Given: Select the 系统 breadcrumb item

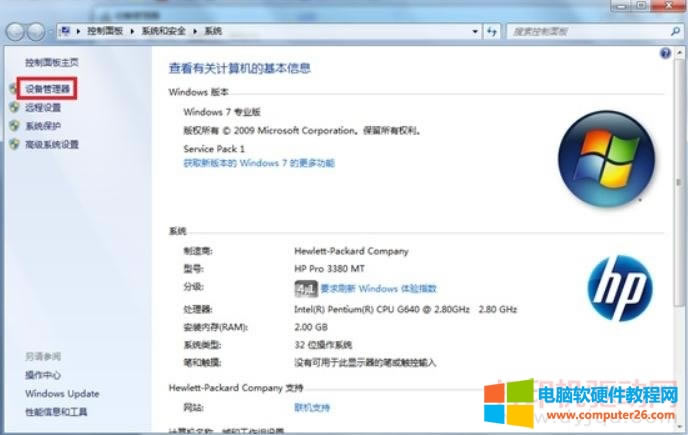Looking at the screenshot, I should (213, 31).
